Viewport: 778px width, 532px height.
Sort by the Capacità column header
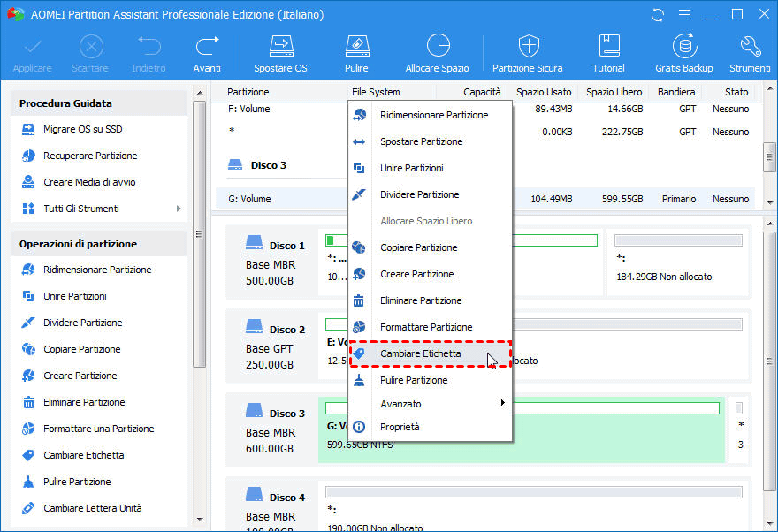coord(482,92)
